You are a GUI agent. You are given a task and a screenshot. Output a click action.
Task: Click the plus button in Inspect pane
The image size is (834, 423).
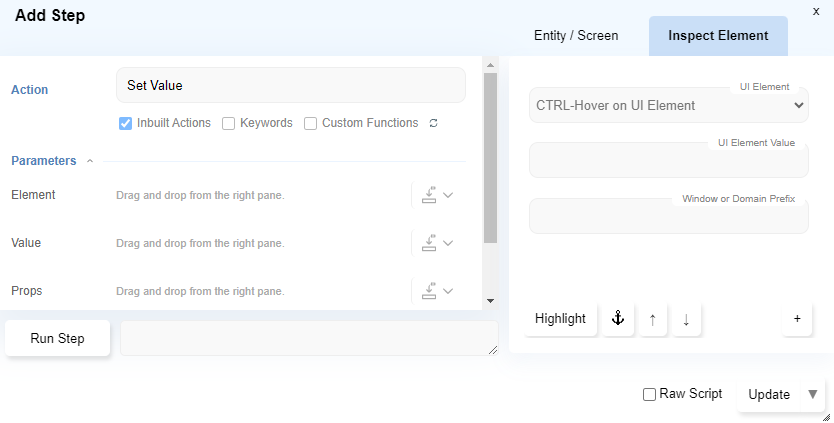pos(797,319)
